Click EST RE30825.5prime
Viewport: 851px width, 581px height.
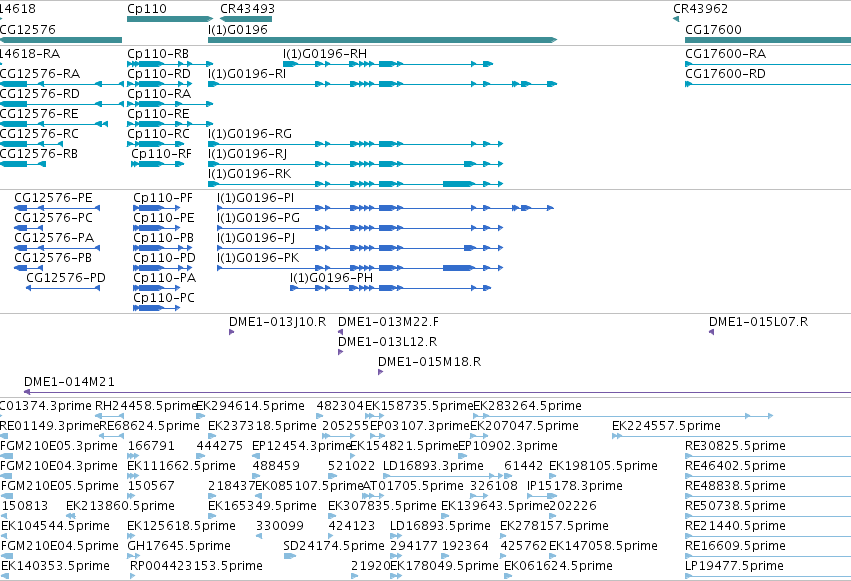768,456
